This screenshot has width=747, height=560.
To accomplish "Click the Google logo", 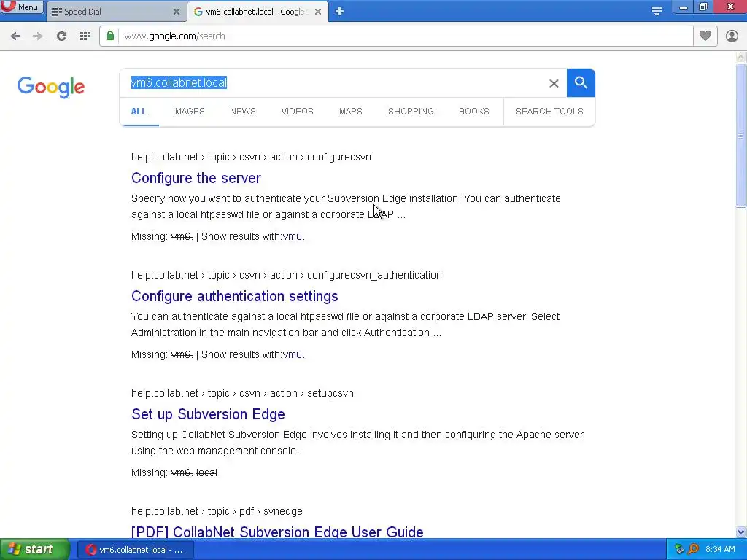I will pyautogui.click(x=50, y=87).
